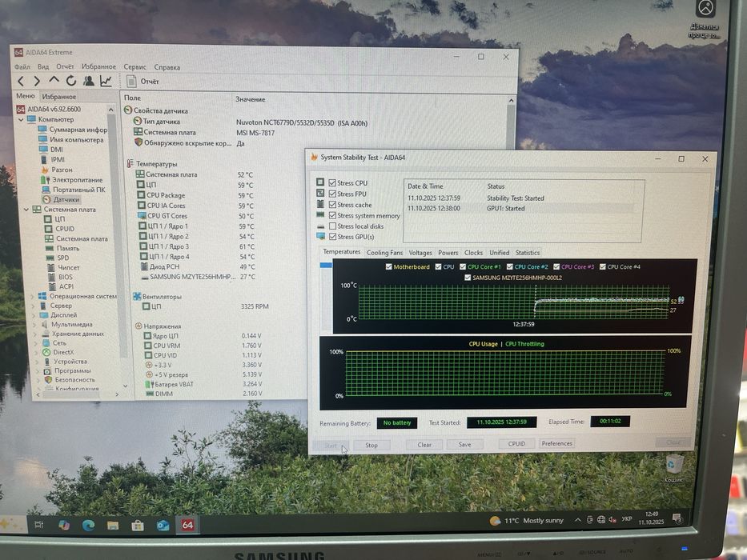Click the Refresh icon in AIDA64 toolbar
The height and width of the screenshot is (560, 747).
pos(71,81)
